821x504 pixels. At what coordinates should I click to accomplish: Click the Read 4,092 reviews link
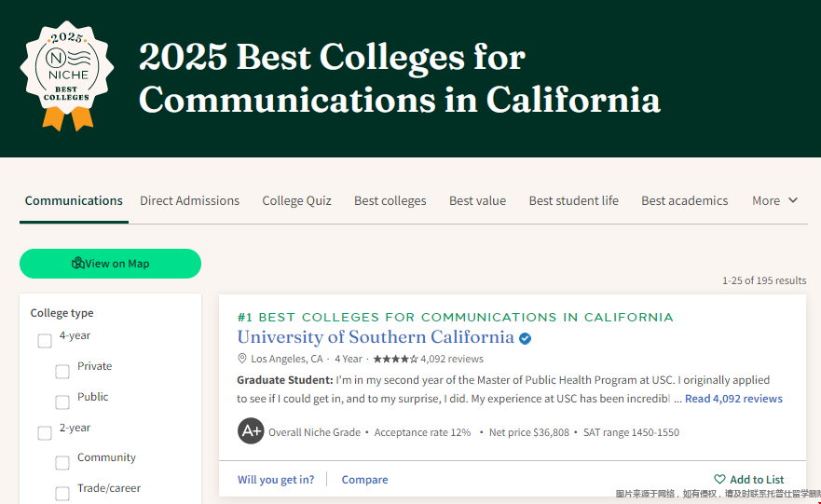pos(733,399)
